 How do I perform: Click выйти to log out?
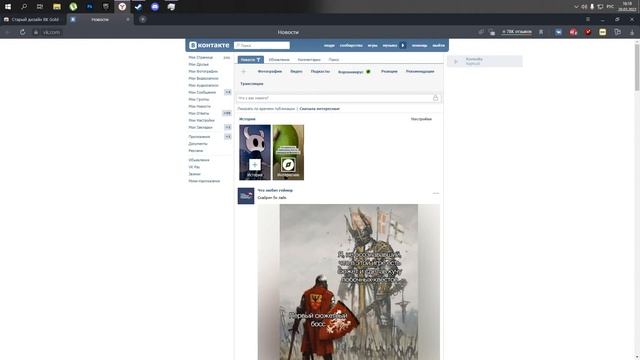(x=438, y=45)
